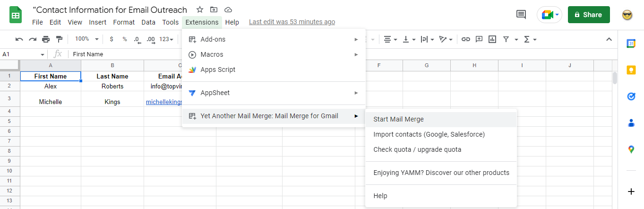The width and height of the screenshot is (644, 209).
Task: Select Check quota / upgrade quota
Action: pyautogui.click(x=441, y=149)
